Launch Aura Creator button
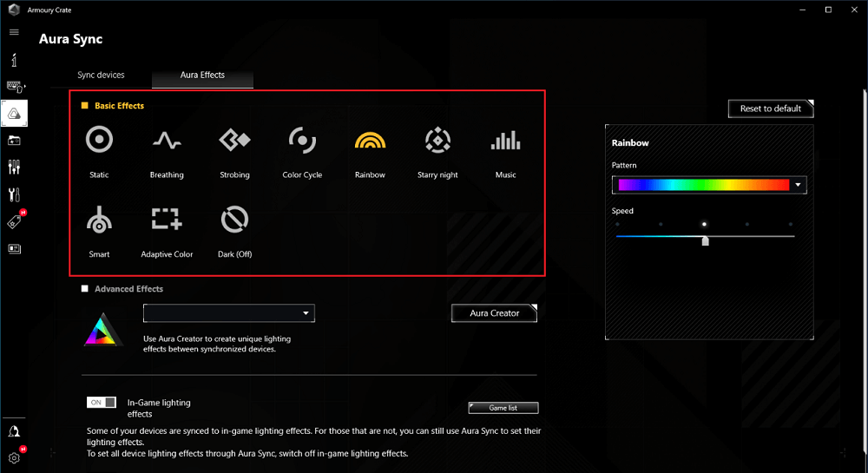The image size is (868, 473). tap(495, 313)
